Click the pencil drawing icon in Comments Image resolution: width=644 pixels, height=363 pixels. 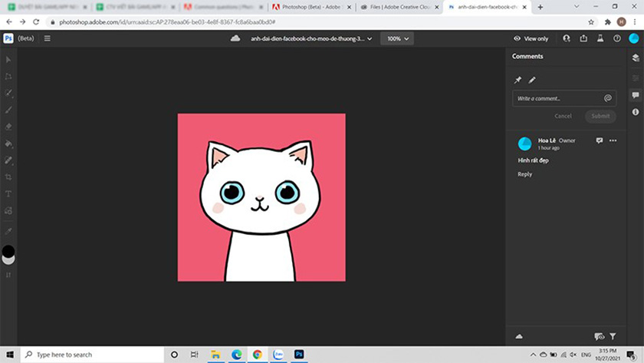(x=532, y=80)
